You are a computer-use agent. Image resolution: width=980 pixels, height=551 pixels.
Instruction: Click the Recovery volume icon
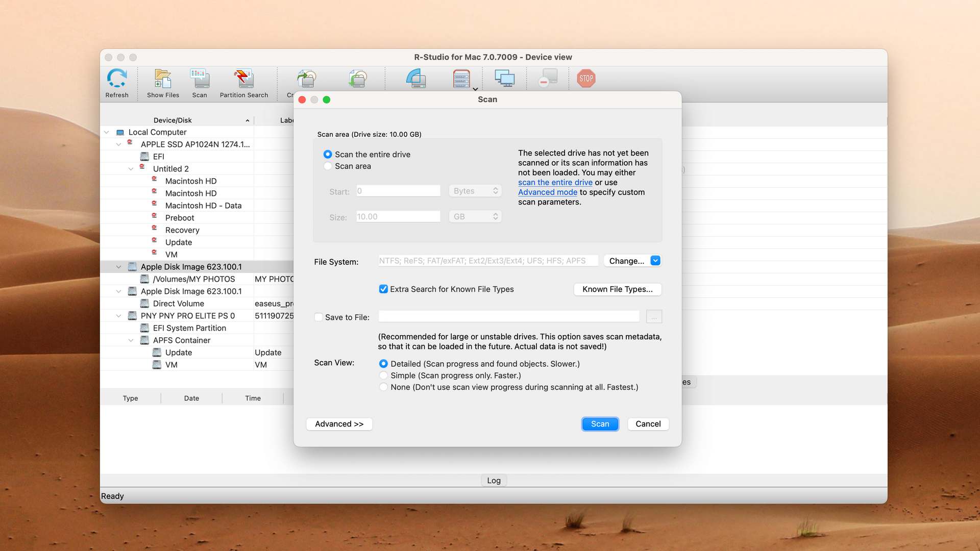coord(154,229)
